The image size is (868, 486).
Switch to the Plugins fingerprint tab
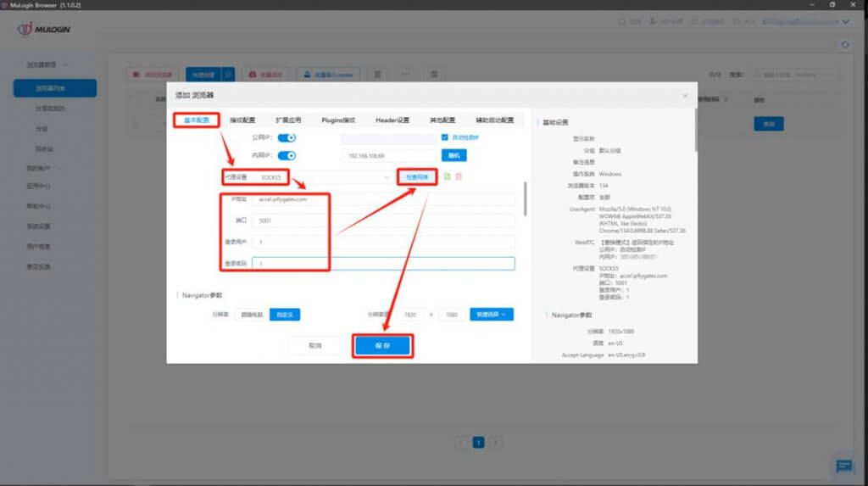(x=337, y=120)
